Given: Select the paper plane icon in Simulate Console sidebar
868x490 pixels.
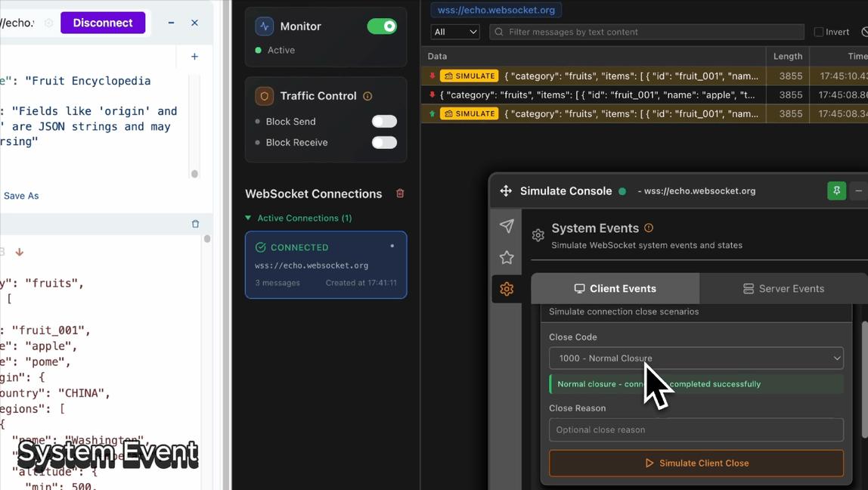Looking at the screenshot, I should [x=507, y=226].
